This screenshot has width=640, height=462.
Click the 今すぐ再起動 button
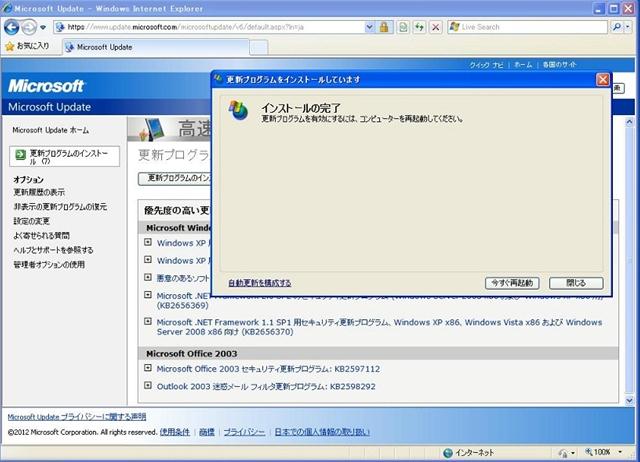512,283
